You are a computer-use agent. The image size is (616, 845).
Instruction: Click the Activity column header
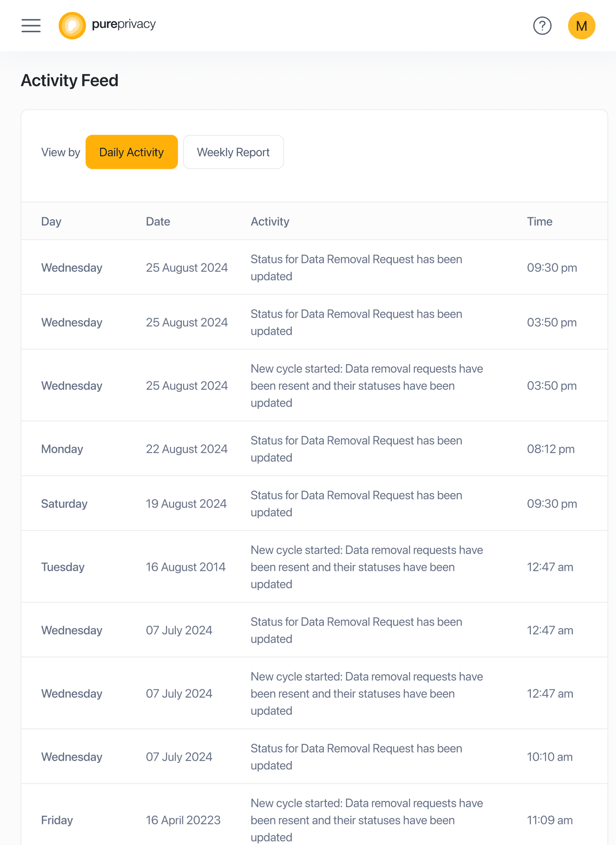click(x=270, y=222)
